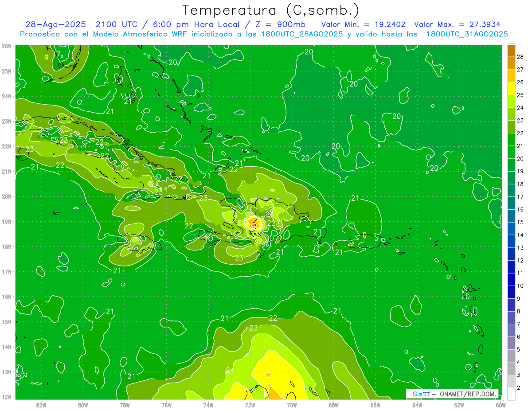Click the 72W longitude axis label
The image size is (532, 411).
250,405
